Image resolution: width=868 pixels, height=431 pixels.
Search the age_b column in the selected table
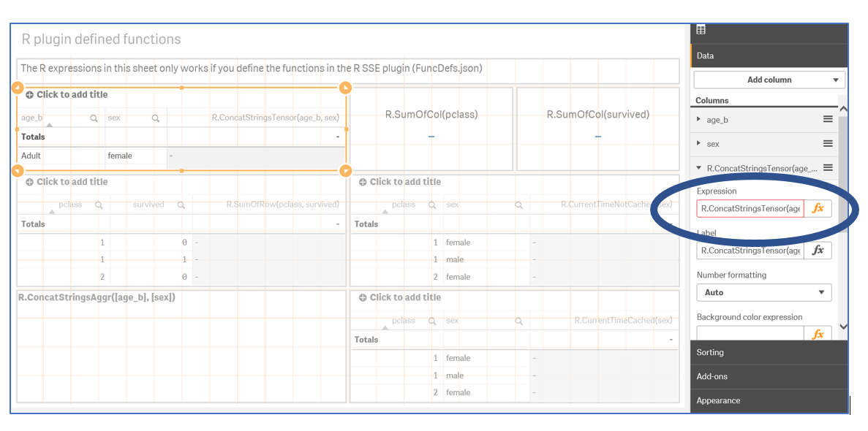click(94, 118)
